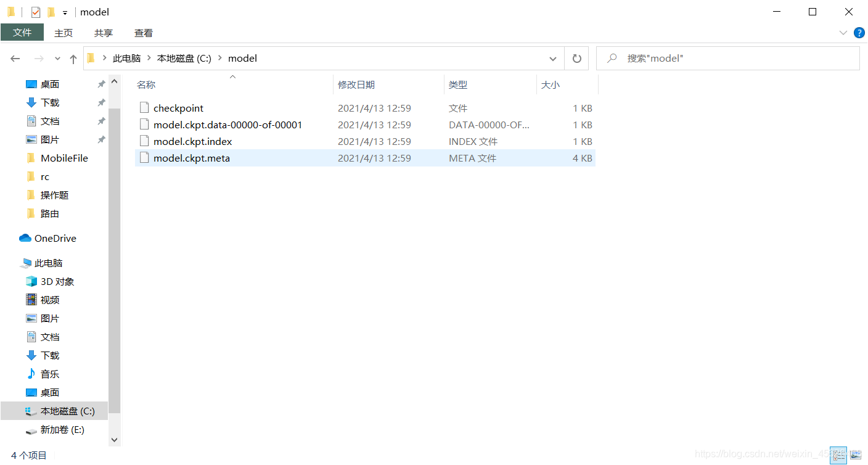Image resolution: width=868 pixels, height=465 pixels.
Task: Click the INDEX 文件 type cell
Action: click(x=473, y=141)
